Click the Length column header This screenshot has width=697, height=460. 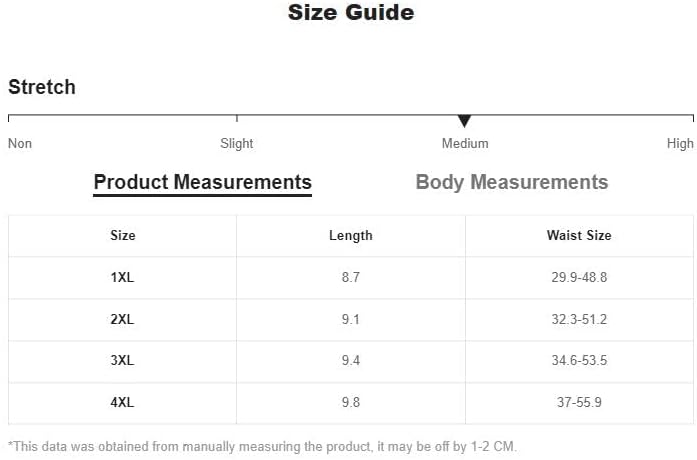(351, 236)
